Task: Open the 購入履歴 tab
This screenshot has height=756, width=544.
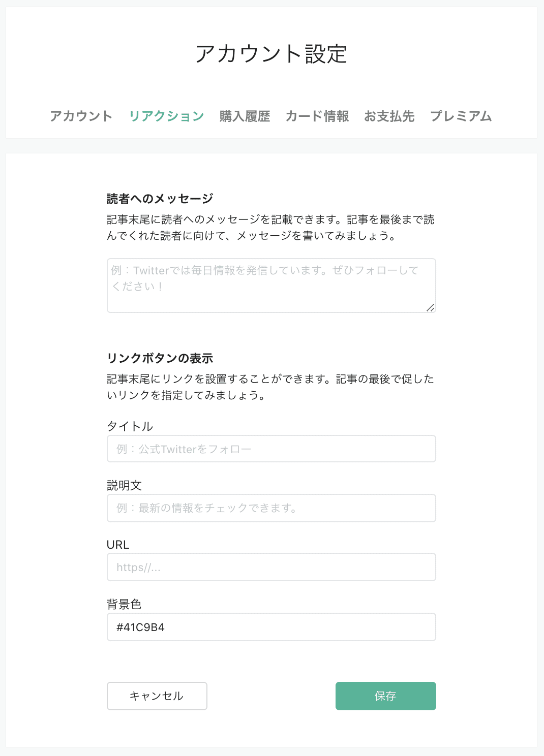Action: click(x=245, y=116)
